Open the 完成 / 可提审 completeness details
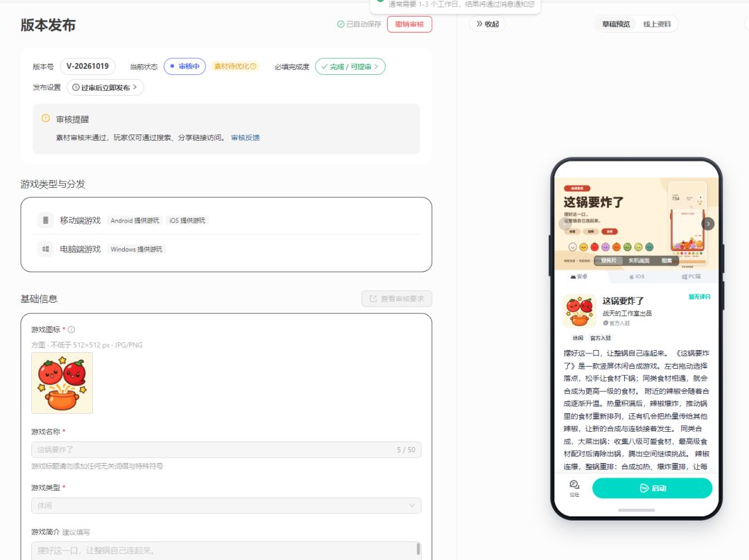 (350, 67)
